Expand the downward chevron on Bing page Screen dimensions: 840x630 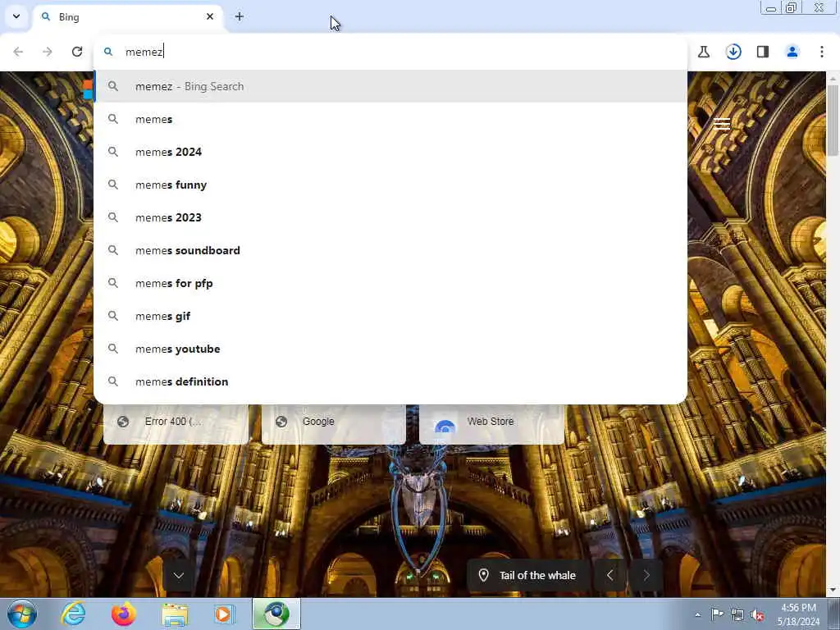coord(179,575)
